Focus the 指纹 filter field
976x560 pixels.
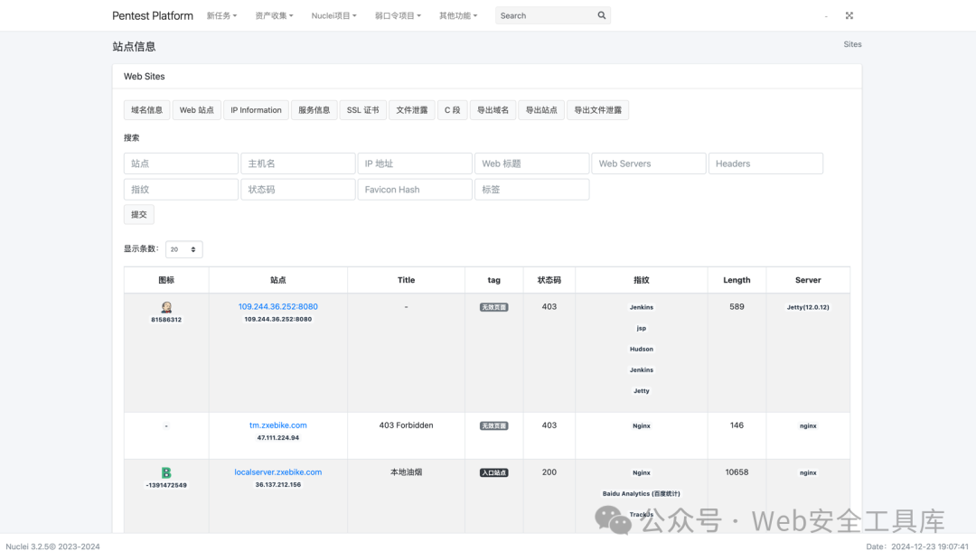(181, 190)
